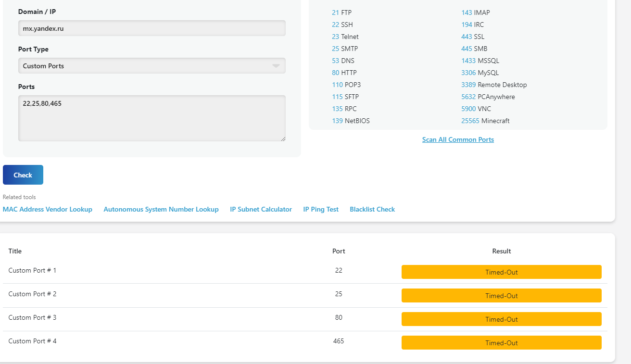Click the Ports text area
Screen dimensions: 631x364
pyautogui.click(x=152, y=118)
